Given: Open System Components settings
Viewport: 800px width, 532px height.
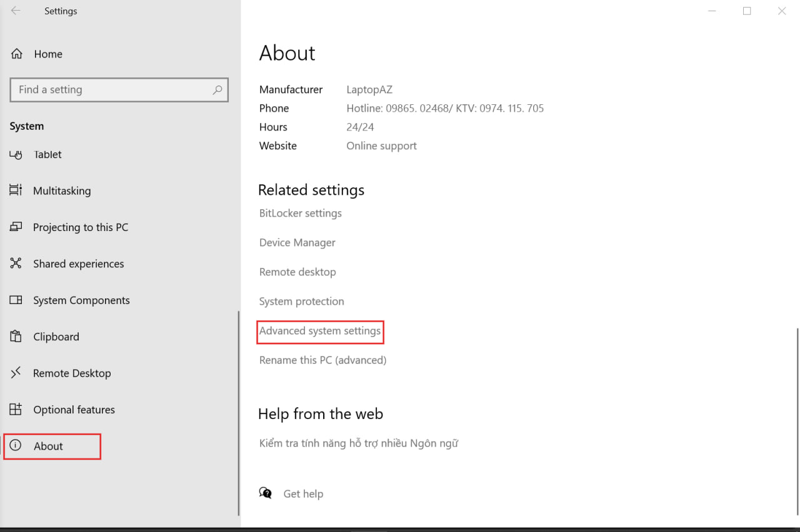Looking at the screenshot, I should [x=81, y=300].
